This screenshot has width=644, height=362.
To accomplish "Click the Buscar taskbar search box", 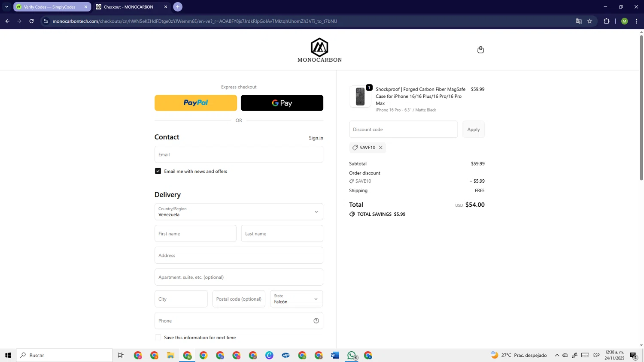I will pyautogui.click(x=64, y=355).
